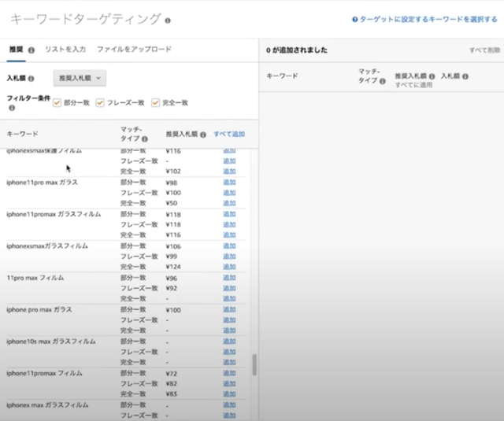Switch to the リストを入力 tab
This screenshot has height=421, width=504.
coord(65,50)
